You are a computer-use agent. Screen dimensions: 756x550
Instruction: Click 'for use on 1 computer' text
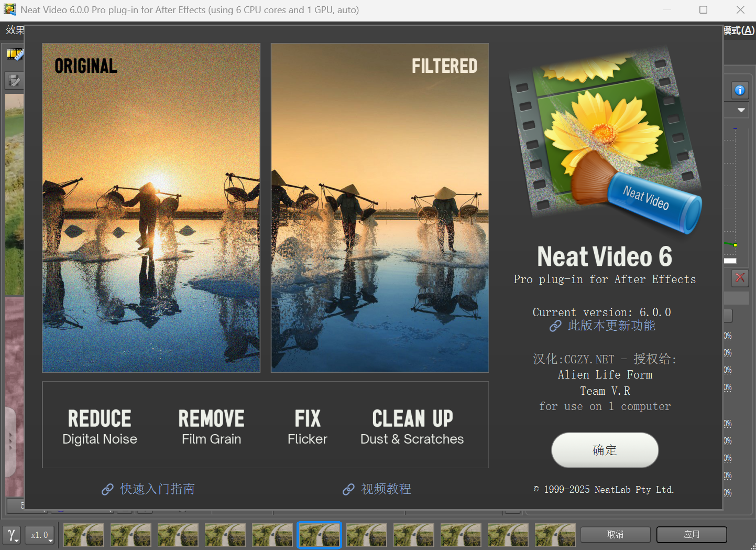coord(605,406)
